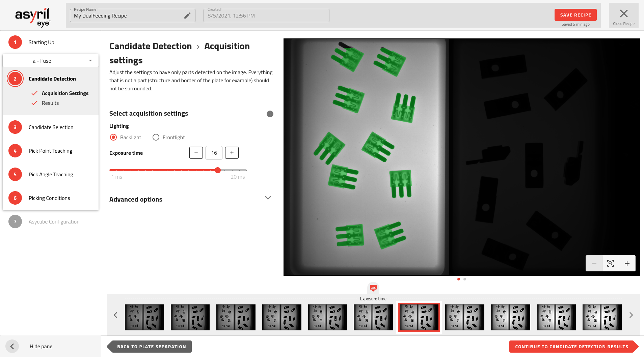644x357 pixels.
Task: Increase exposure time with plus button
Action: (232, 153)
